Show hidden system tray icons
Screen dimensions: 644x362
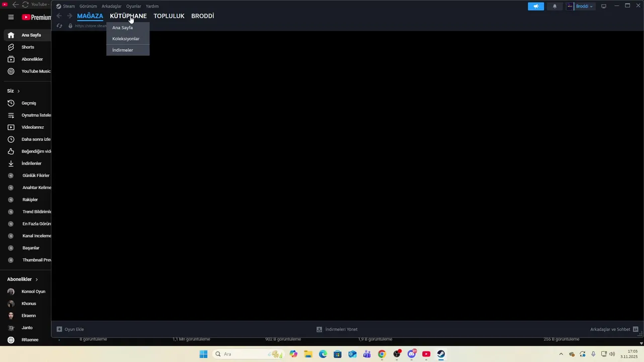[561, 354]
